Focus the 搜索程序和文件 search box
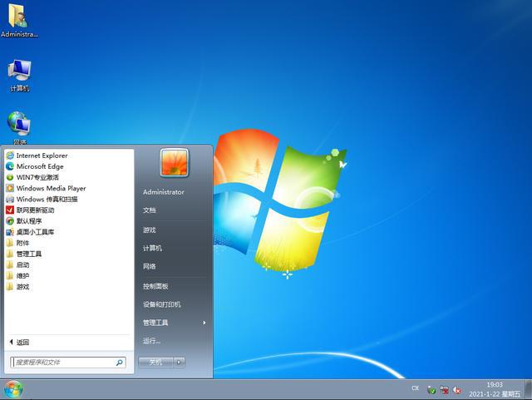 click(68, 363)
